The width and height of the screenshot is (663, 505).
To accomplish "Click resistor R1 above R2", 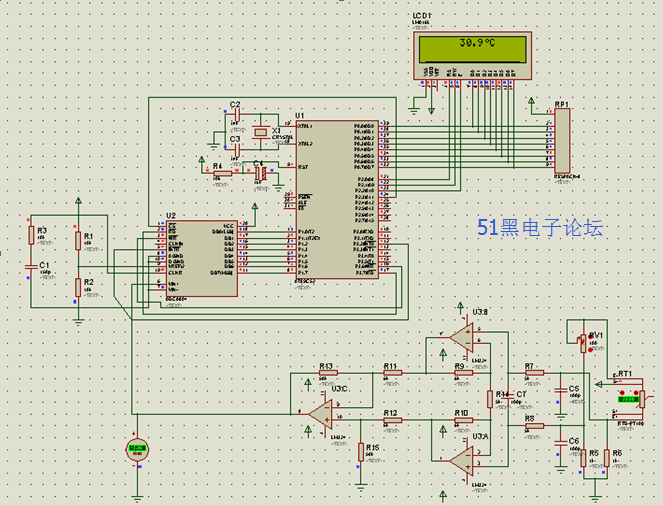I will (78, 240).
